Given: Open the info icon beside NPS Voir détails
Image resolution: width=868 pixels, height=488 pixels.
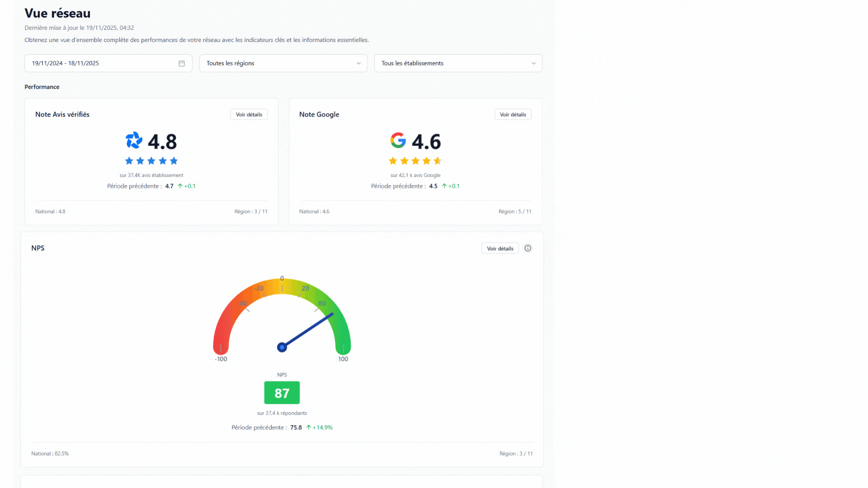Looking at the screenshot, I should click(528, 248).
